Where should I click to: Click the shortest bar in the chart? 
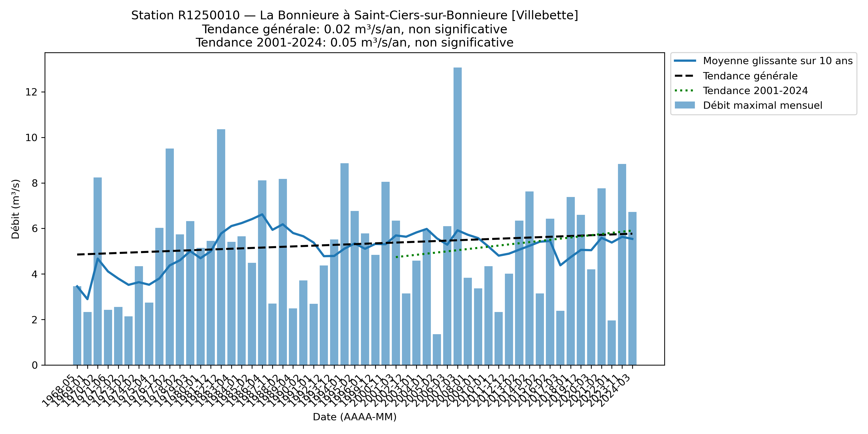(437, 349)
